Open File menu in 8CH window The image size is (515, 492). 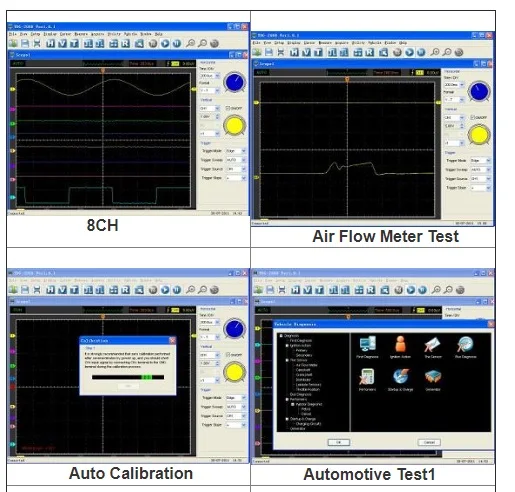[13, 34]
